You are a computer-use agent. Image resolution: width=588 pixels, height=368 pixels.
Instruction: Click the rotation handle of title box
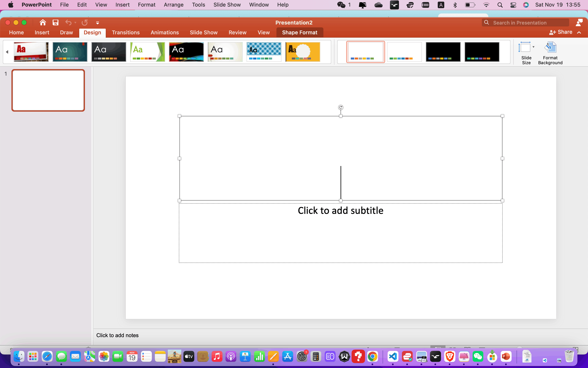pyautogui.click(x=341, y=107)
